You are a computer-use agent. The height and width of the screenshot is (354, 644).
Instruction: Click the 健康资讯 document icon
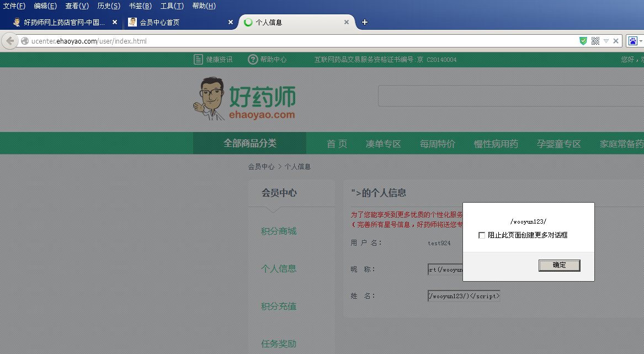[x=198, y=60]
